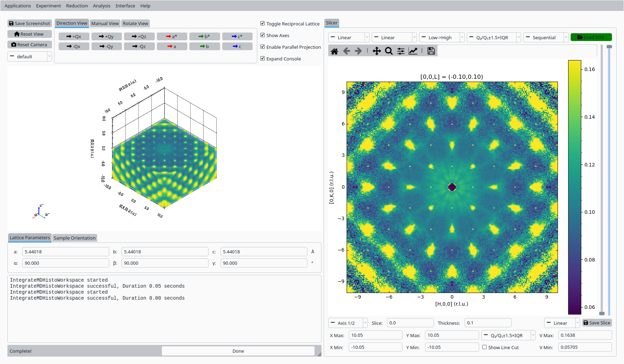Image resolution: width=624 pixels, height=364 pixels.
Task: Open the Sequential colormap dropdown
Action: 546,37
